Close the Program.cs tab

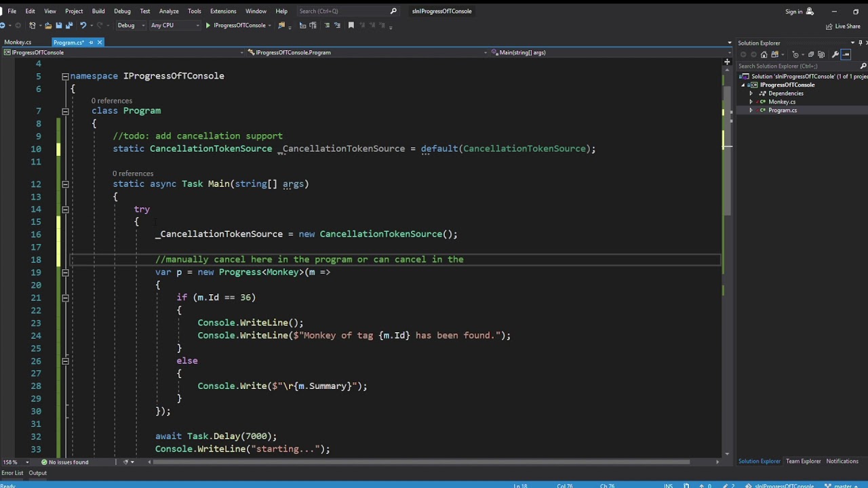[99, 42]
